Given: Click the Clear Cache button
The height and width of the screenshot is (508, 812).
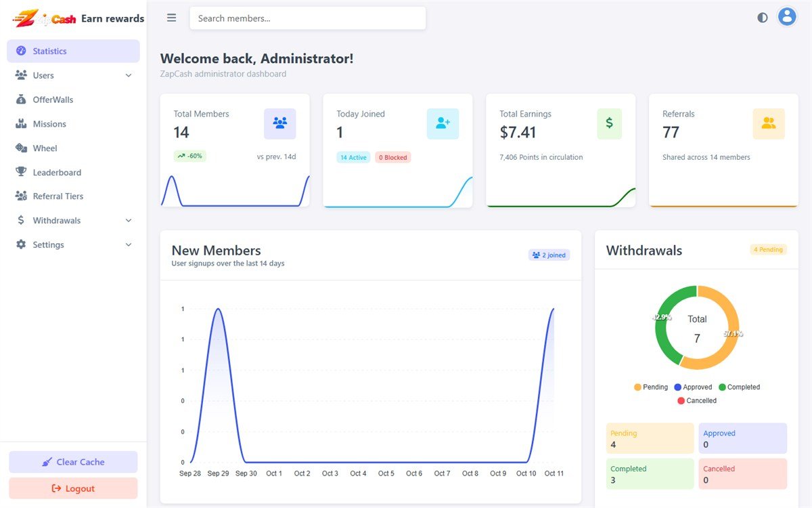Looking at the screenshot, I should [73, 462].
